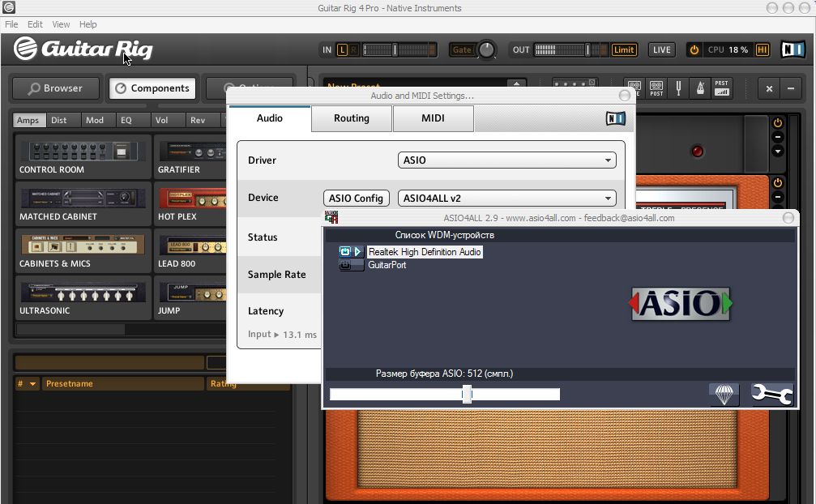Viewport: 816px width, 504px height.
Task: Open the Device dropdown showing ASIO4ALL v2
Action: point(507,198)
